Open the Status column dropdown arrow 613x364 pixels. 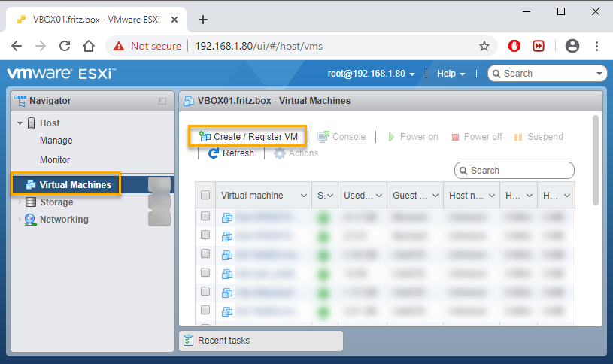point(330,195)
